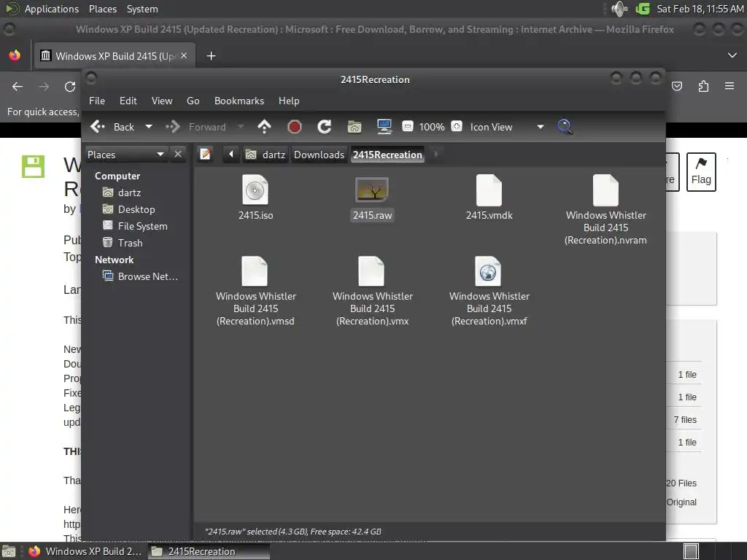Stop loading with the red stop icon
The width and height of the screenshot is (747, 560).
tap(295, 127)
